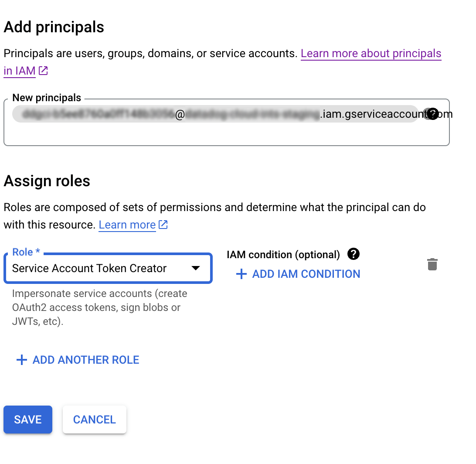Add another role
This screenshot has width=476, height=464.
coord(78,360)
